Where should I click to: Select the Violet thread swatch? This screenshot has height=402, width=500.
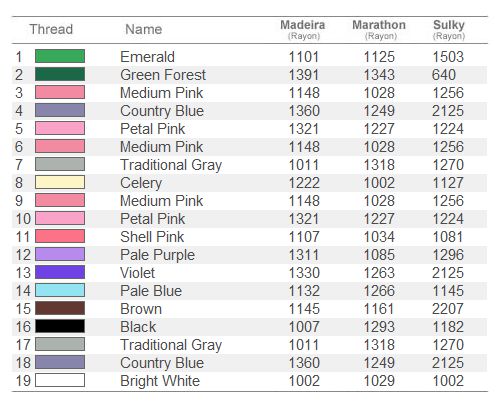[60, 272]
